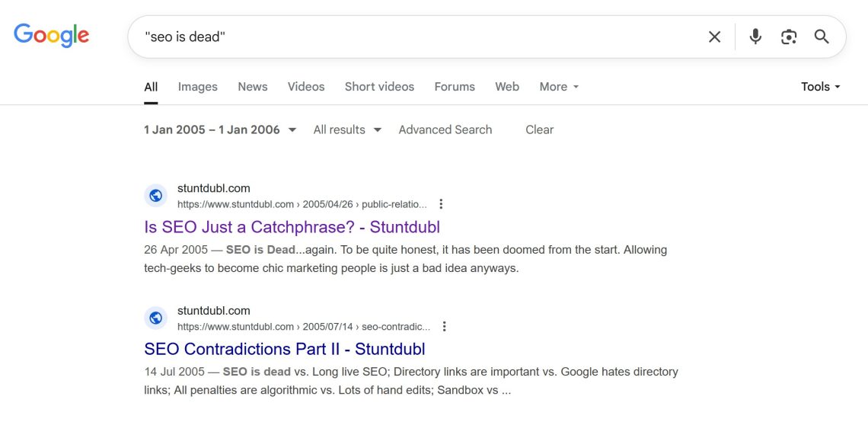Click the "14 Jul 2005" snippet date
The image size is (868, 422).
[174, 372]
